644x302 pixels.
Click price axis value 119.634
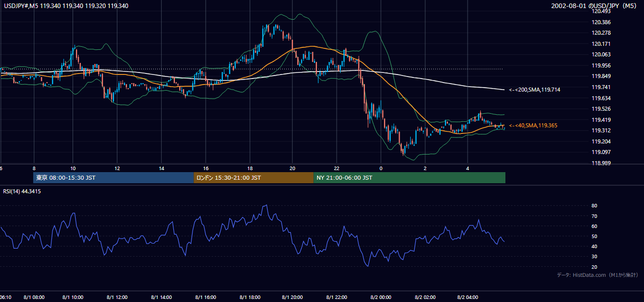click(x=602, y=98)
